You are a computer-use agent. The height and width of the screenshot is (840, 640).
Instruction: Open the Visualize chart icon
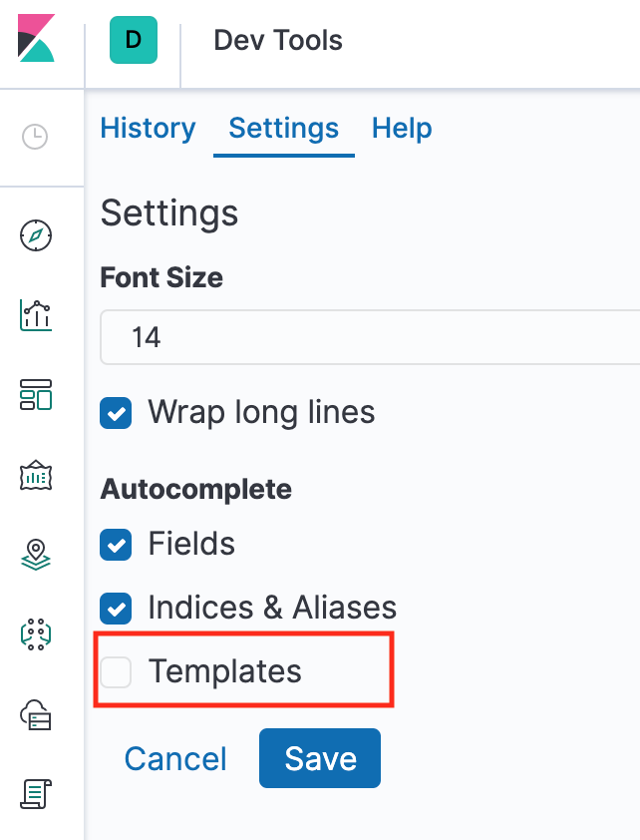click(34, 315)
